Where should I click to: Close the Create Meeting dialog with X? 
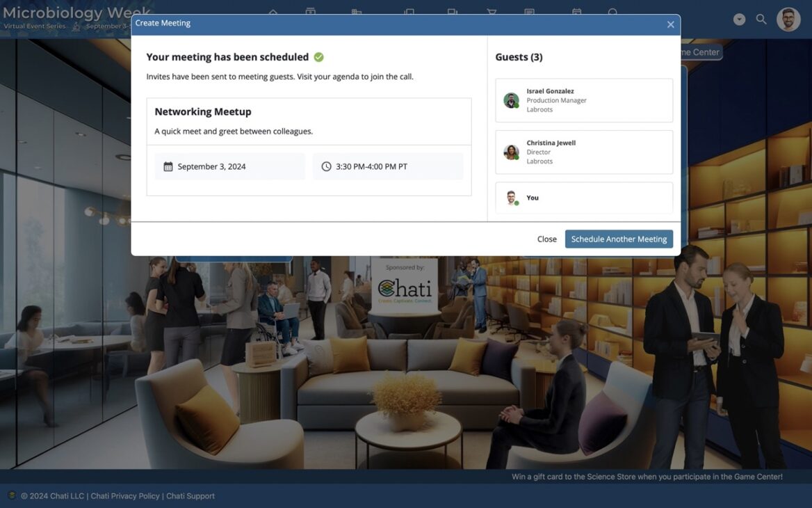pyautogui.click(x=670, y=24)
